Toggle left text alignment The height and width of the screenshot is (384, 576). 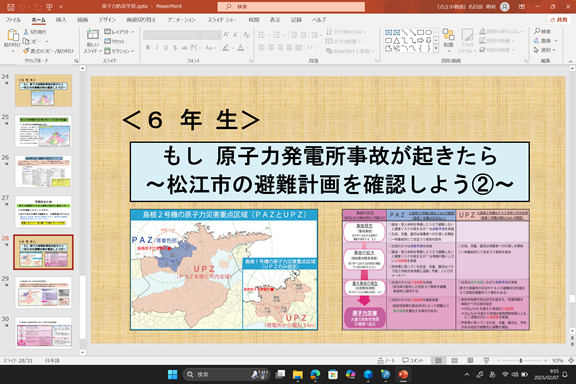pos(262,48)
